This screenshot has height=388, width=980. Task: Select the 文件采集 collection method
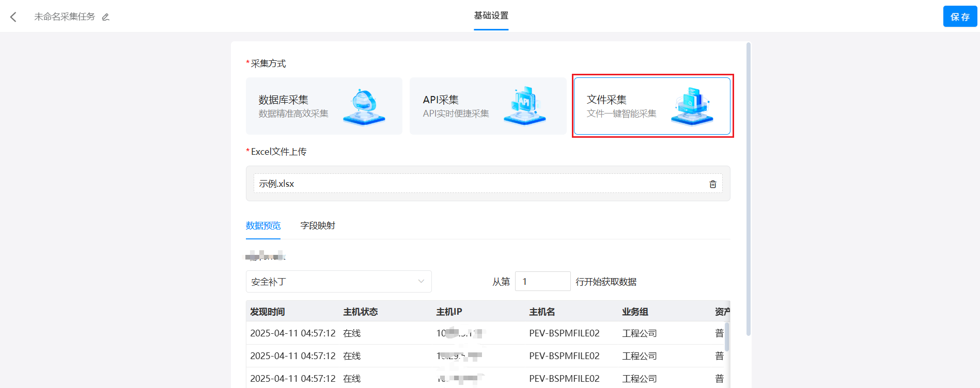click(x=621, y=106)
